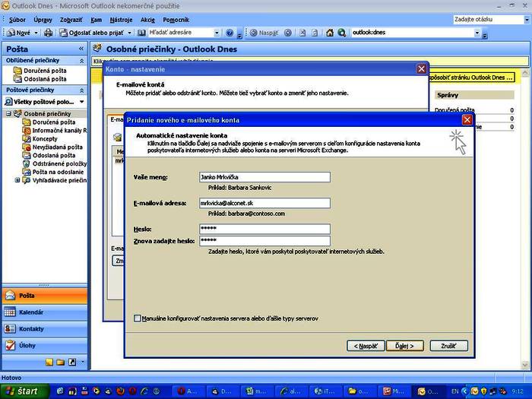This screenshot has width=532, height=399.
Task: Open Hľadať adresáre dropdown arrow
Action: coord(217,33)
